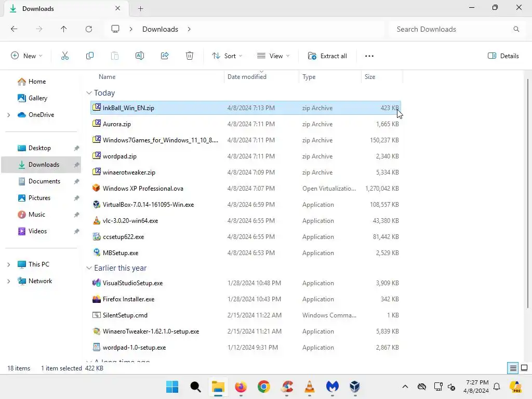
Task: Click the chevron after Downloads in the address bar
Action: 189,29
